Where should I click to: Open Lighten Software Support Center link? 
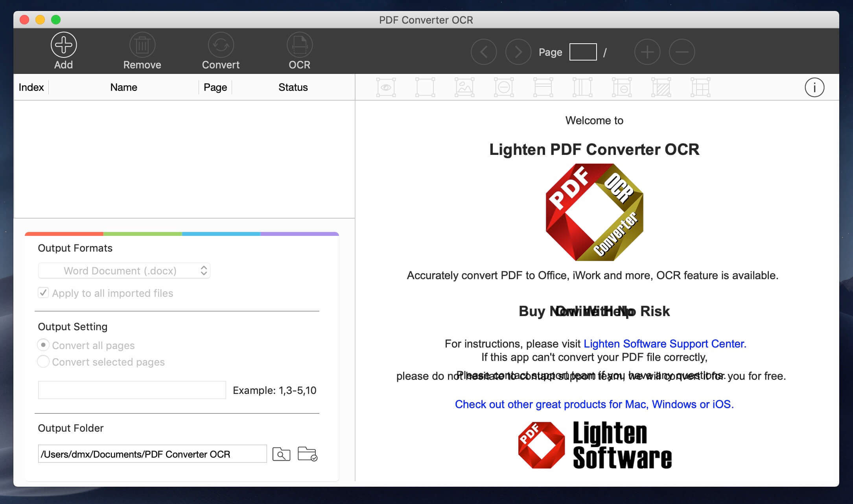665,344
